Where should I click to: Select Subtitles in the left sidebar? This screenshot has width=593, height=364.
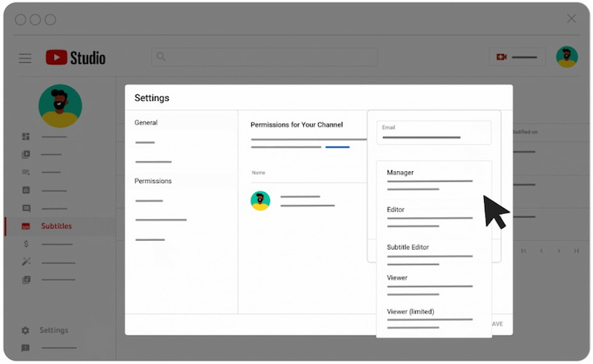(x=56, y=226)
